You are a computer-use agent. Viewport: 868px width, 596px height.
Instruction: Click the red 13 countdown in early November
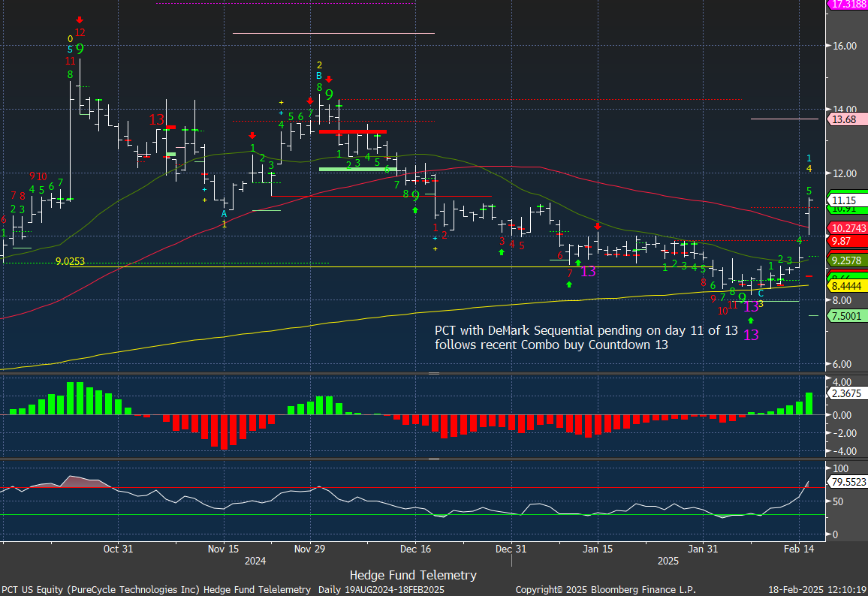click(157, 119)
